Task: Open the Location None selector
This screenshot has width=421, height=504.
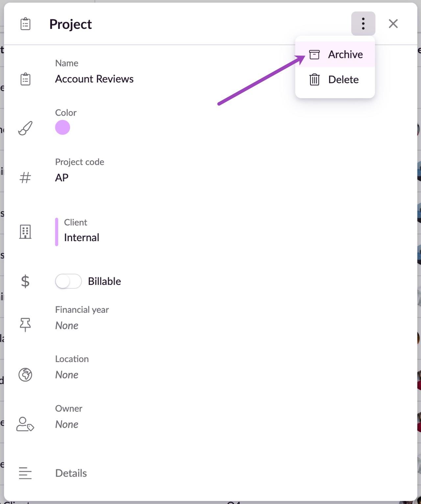Action: coord(67,375)
